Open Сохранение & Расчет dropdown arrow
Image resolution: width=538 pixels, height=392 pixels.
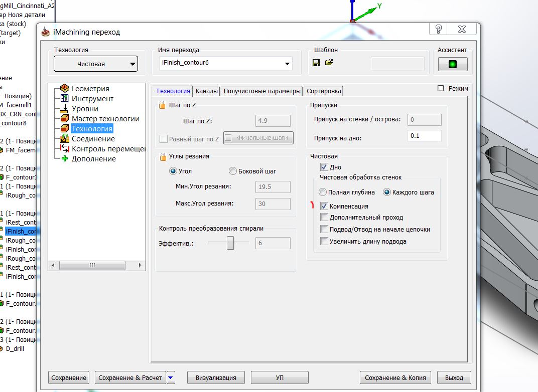[171, 377]
